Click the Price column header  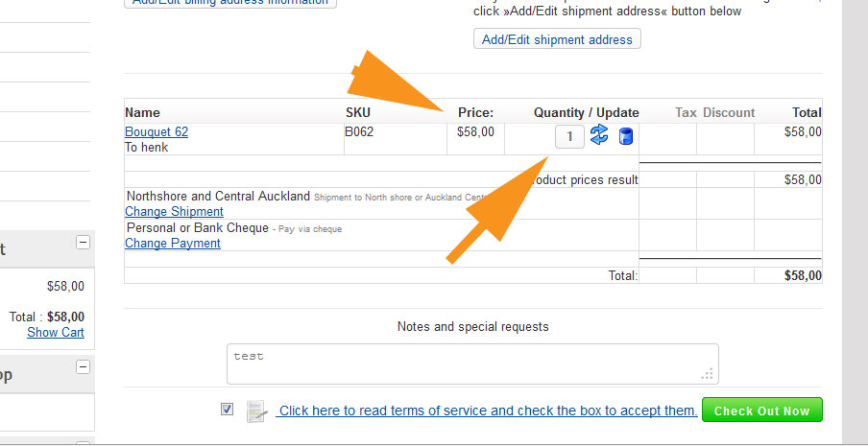475,113
